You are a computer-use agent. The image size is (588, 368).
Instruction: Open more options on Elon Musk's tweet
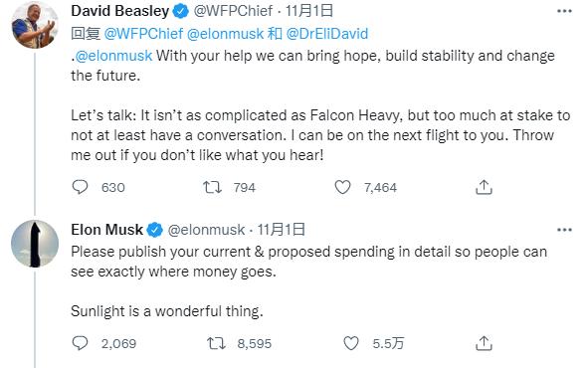pos(564,230)
